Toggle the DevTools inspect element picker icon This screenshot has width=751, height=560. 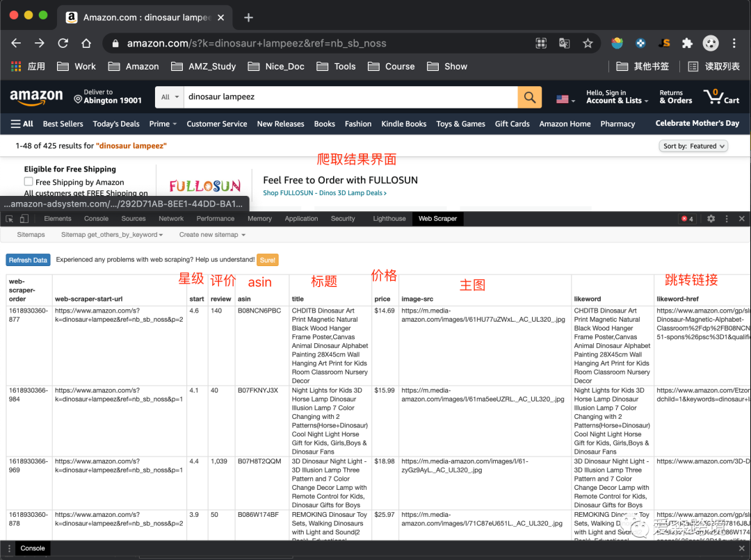9,219
